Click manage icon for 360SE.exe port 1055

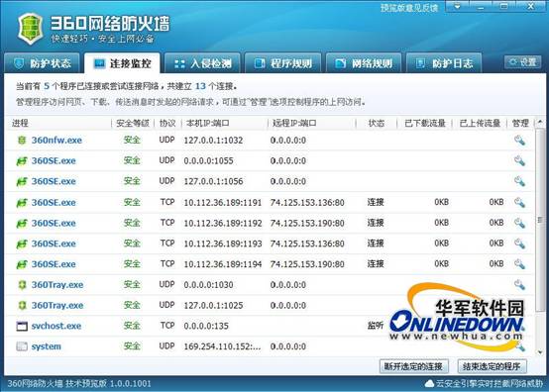pyautogui.click(x=519, y=160)
